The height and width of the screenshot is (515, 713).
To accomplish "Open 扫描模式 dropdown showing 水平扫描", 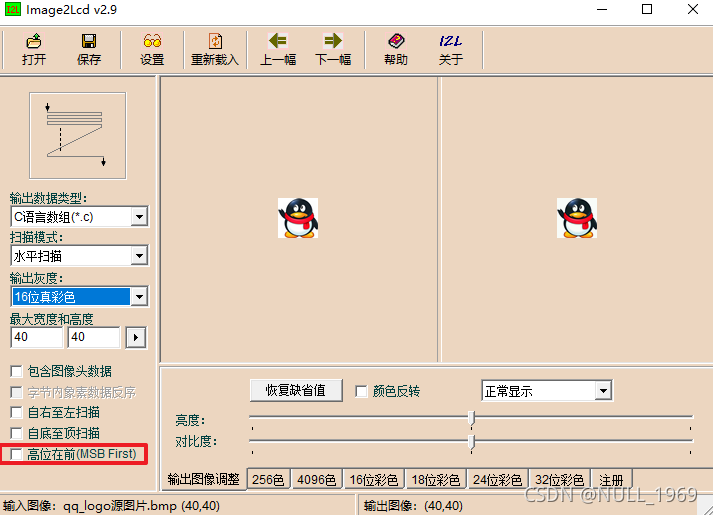I will [x=79, y=256].
